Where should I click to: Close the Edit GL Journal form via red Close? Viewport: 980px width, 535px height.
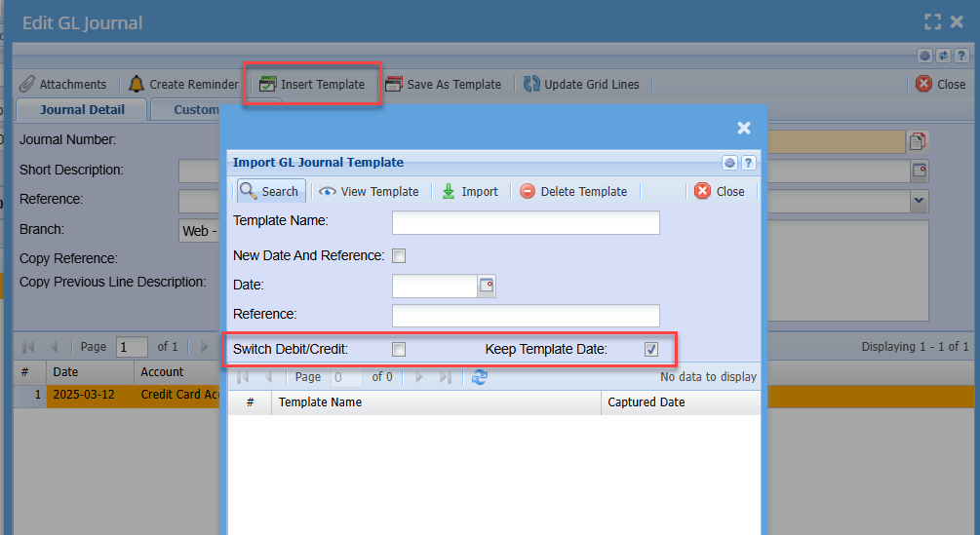coord(941,84)
